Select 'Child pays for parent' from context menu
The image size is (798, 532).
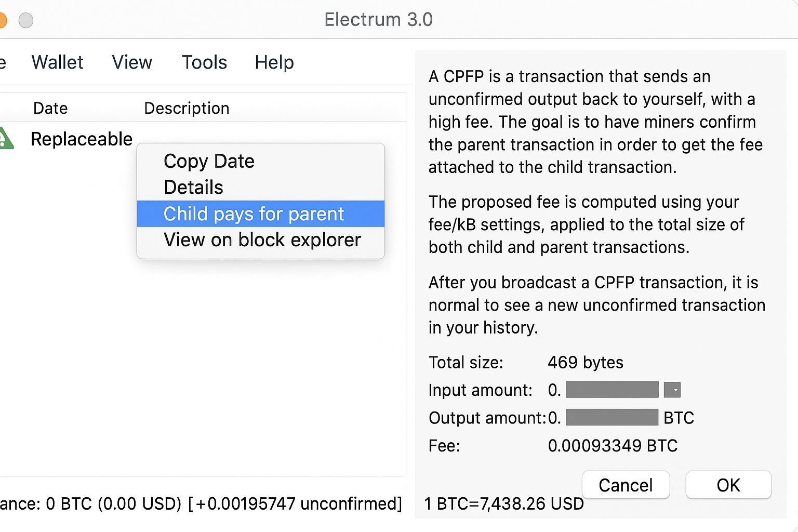254,214
